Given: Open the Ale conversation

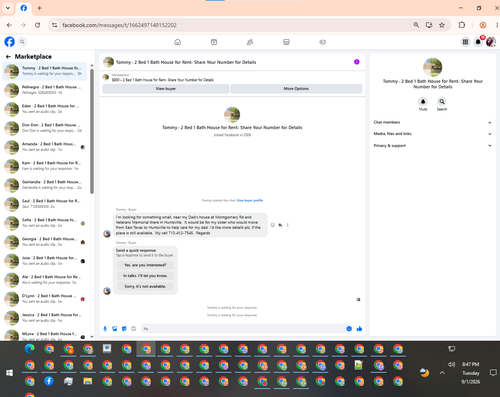Looking at the screenshot, I should coord(45,280).
